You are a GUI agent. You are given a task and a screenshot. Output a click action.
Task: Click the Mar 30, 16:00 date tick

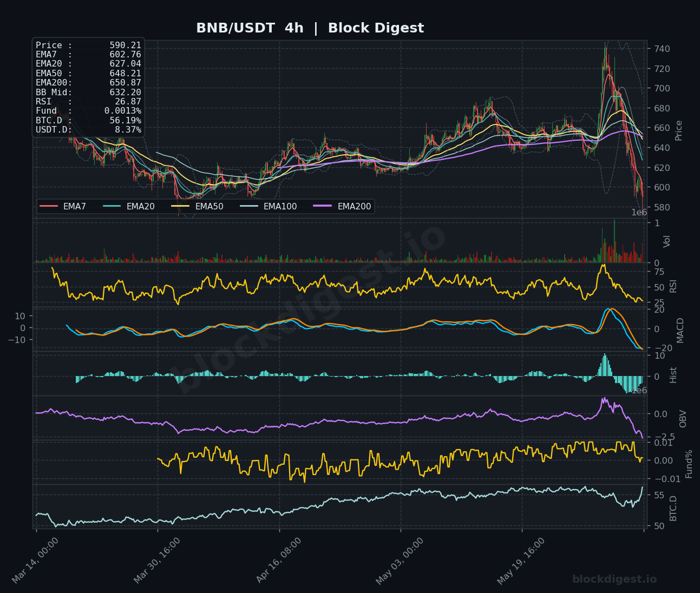158,561
